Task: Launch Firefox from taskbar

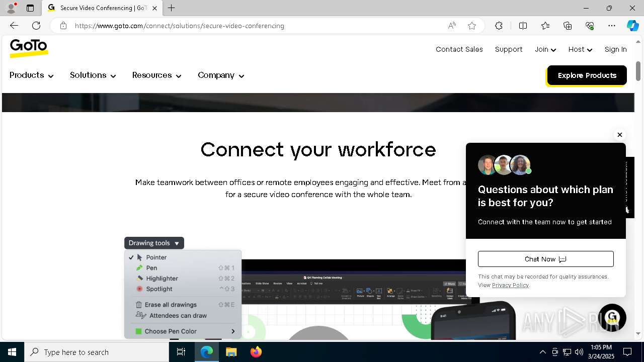Action: coord(256,352)
